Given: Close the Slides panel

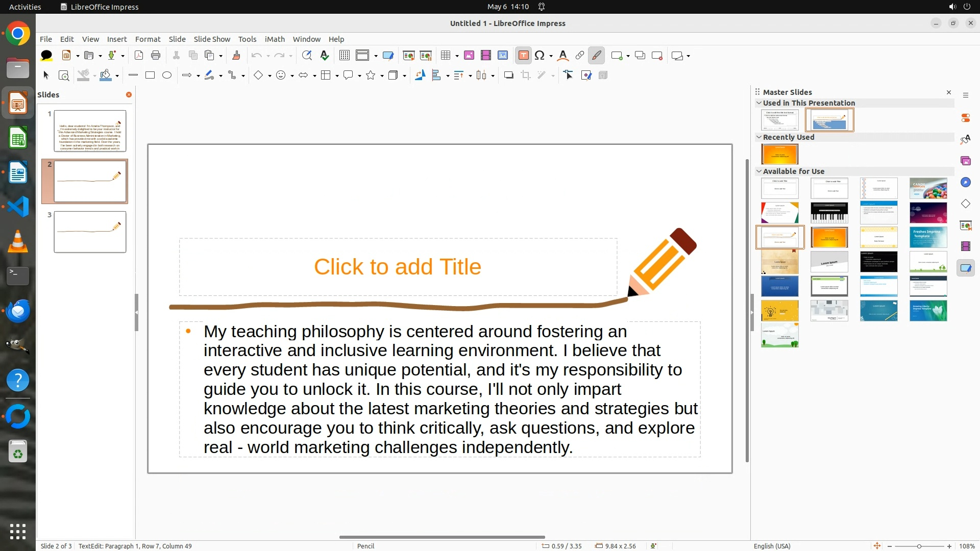Looking at the screenshot, I should (129, 95).
